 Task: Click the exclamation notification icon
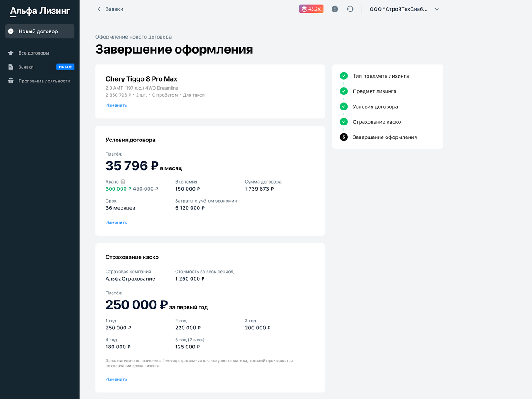coord(335,9)
